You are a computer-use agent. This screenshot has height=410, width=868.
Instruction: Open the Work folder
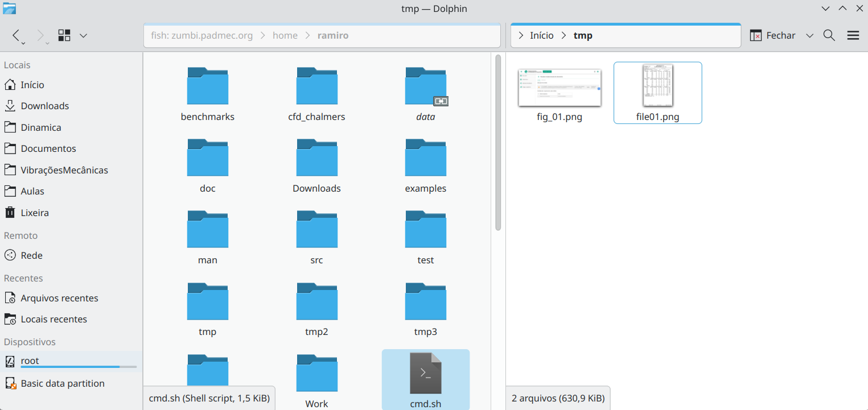click(316, 380)
